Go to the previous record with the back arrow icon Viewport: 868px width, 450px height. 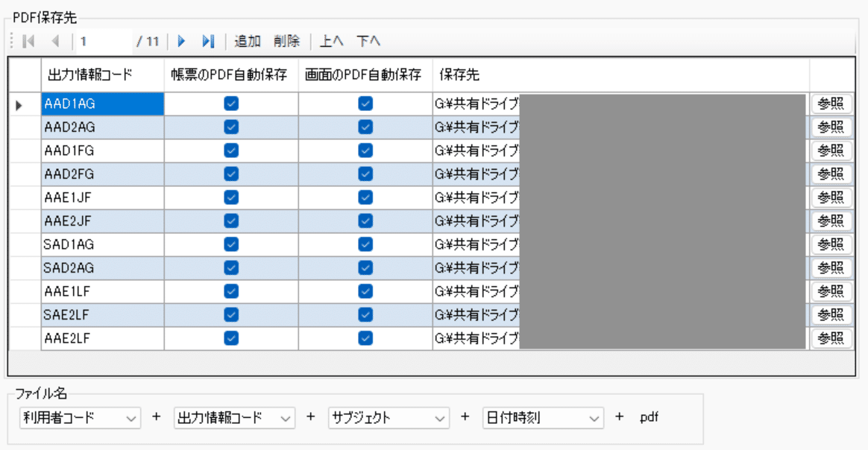point(55,42)
